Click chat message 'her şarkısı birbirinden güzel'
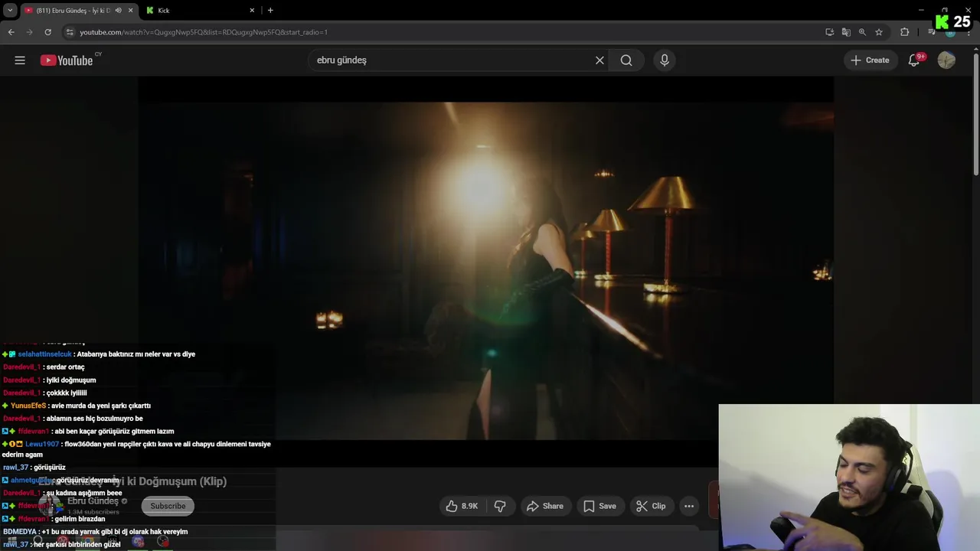Image resolution: width=980 pixels, height=551 pixels. click(x=77, y=545)
